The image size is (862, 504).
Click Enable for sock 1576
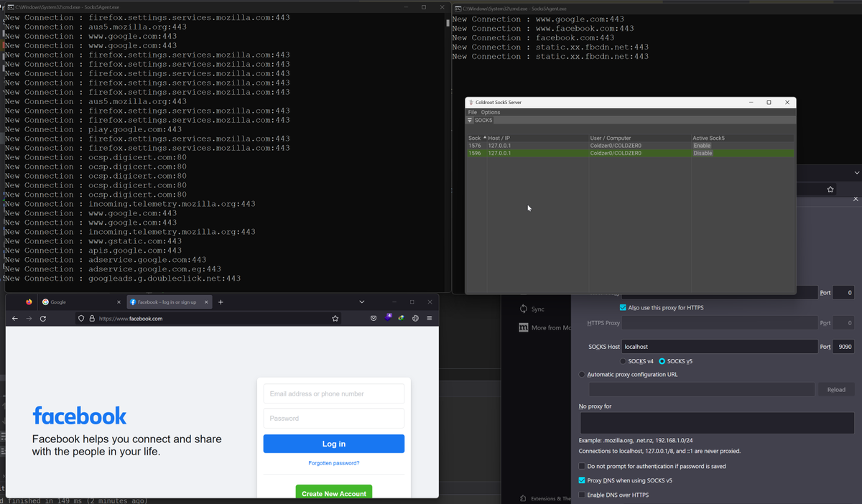pyautogui.click(x=702, y=146)
